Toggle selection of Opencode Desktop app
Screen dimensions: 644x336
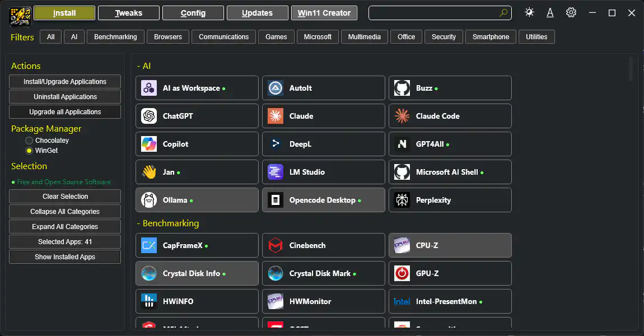pos(324,200)
